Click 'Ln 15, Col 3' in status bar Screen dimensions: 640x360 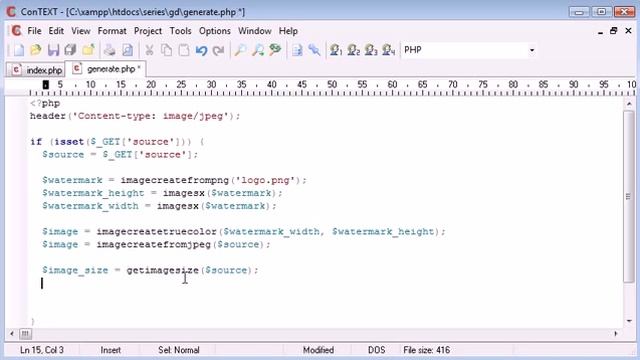42,350
